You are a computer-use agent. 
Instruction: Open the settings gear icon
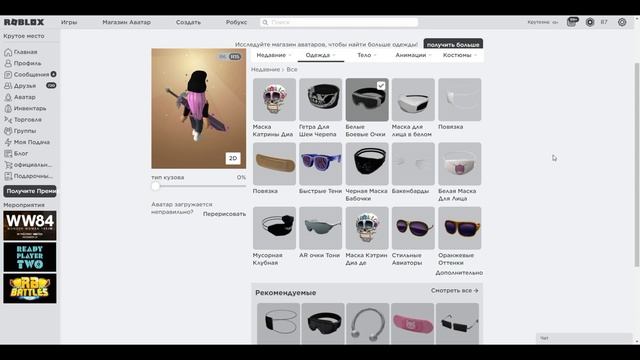click(622, 22)
